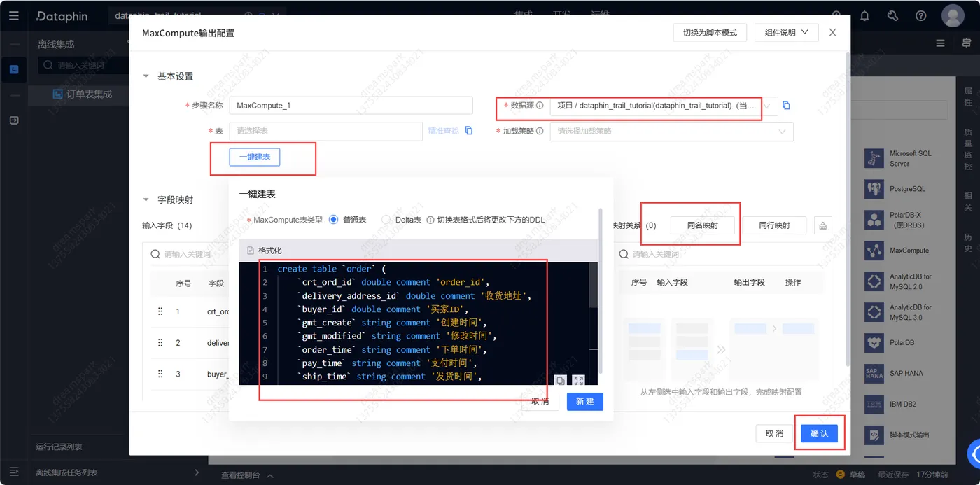This screenshot has width=980, height=485.
Task: Select the Delta表 radio button
Action: 386,220
